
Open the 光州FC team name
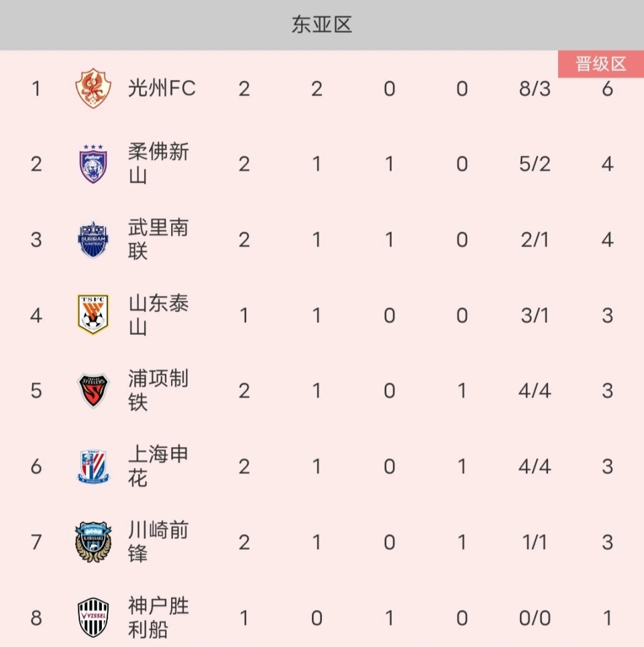click(162, 89)
